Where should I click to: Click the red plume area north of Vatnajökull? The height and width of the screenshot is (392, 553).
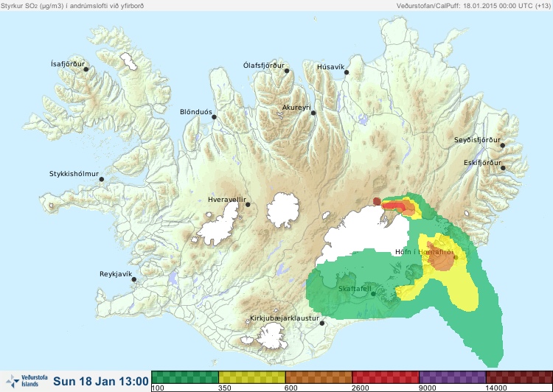coord(392,206)
